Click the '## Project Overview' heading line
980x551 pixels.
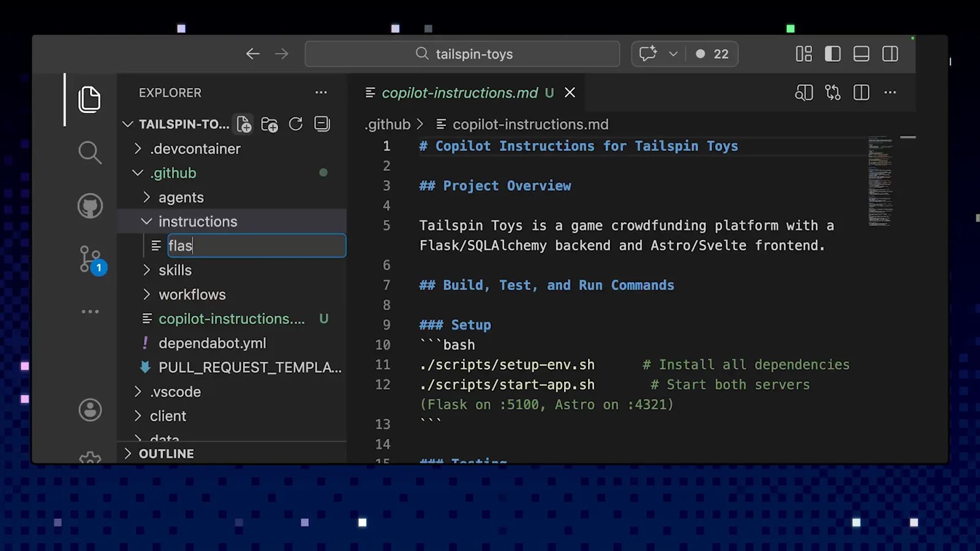coord(495,186)
